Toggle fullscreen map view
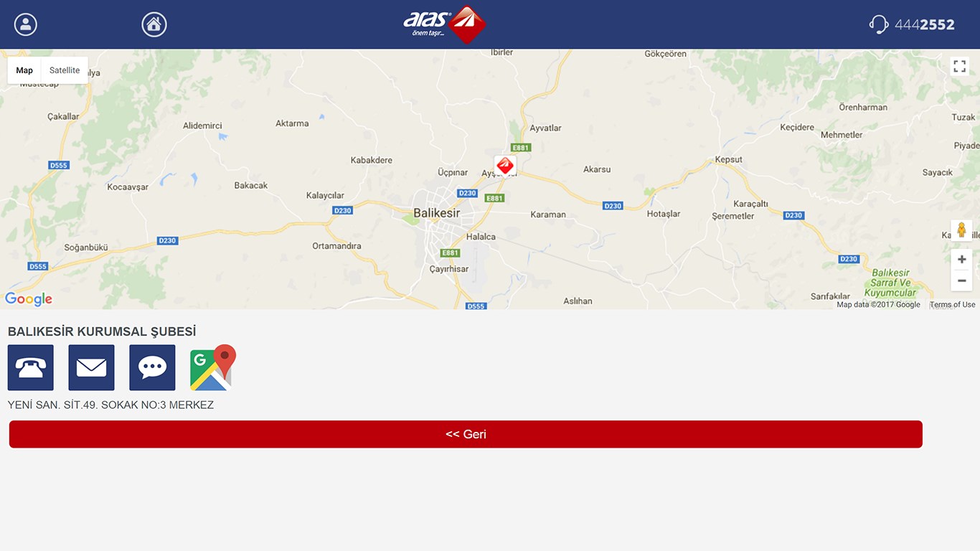Image resolution: width=980 pixels, height=551 pixels. (960, 67)
